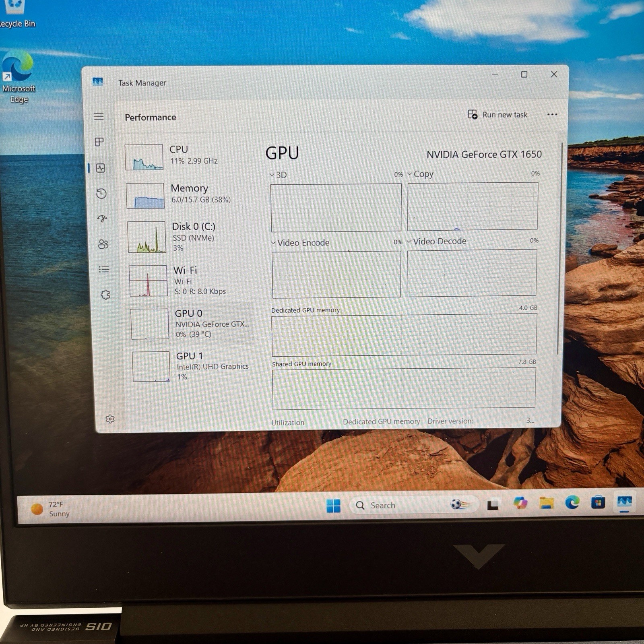Click the Driver version label
The height and width of the screenshot is (644, 644).
tap(450, 421)
